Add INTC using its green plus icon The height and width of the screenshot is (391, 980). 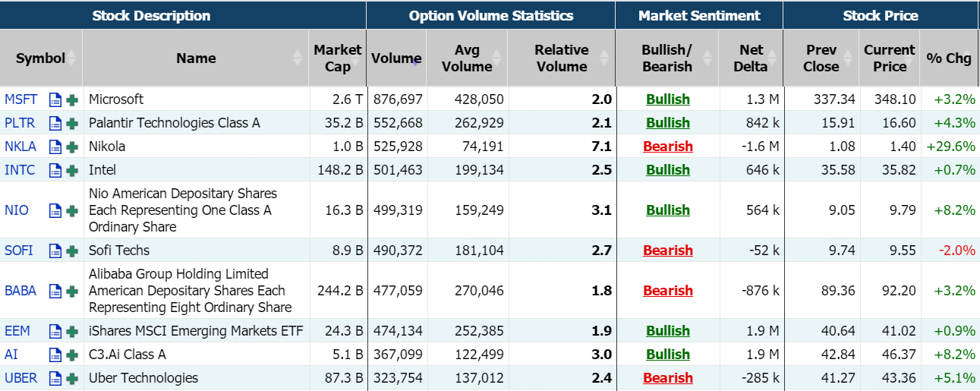click(72, 170)
